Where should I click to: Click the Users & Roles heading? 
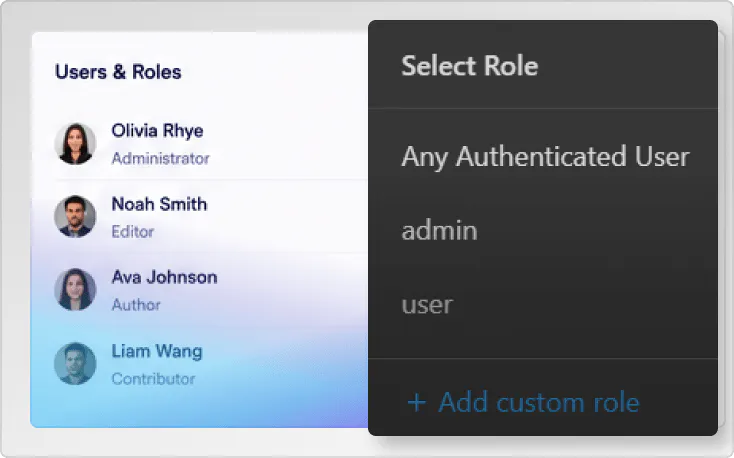[118, 72]
